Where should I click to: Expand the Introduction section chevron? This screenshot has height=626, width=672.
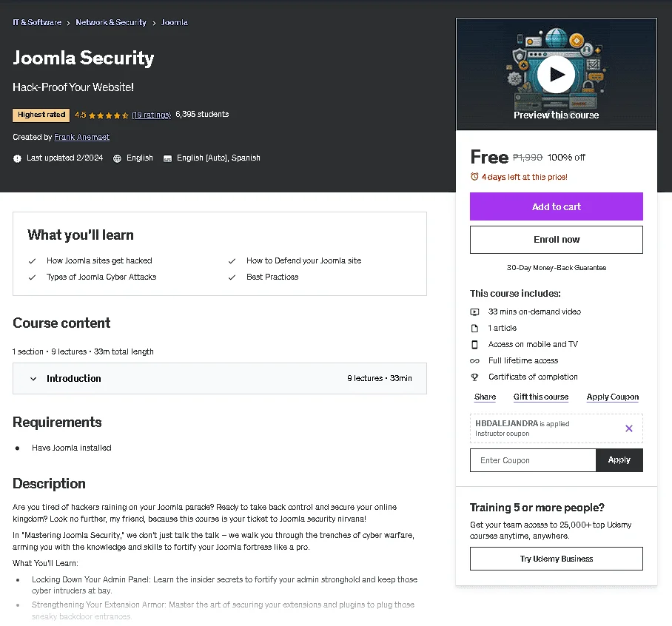click(33, 379)
